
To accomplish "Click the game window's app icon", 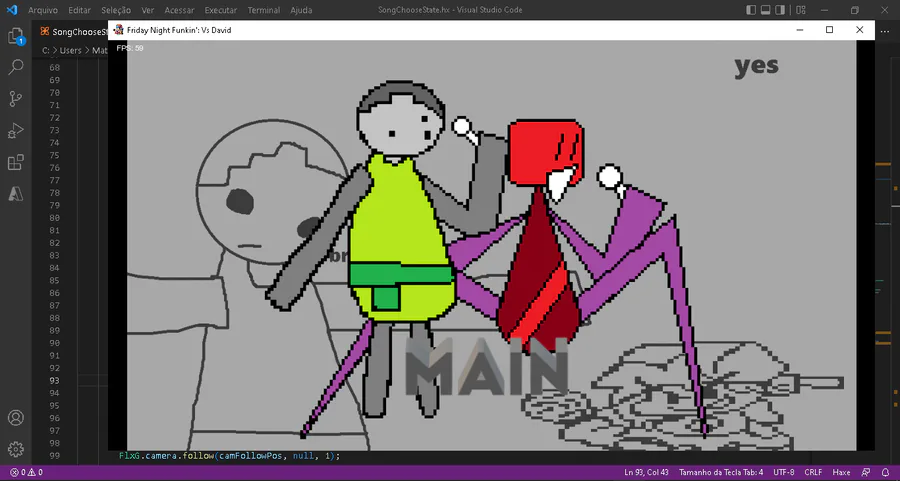I will [x=118, y=30].
